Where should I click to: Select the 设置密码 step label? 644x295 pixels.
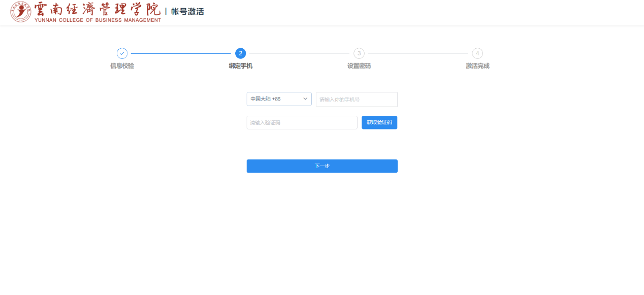(x=359, y=66)
